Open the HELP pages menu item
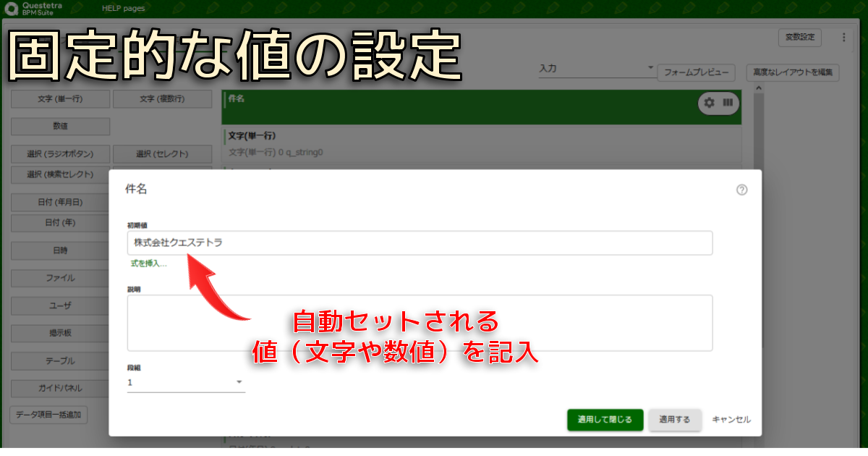 pos(123,9)
